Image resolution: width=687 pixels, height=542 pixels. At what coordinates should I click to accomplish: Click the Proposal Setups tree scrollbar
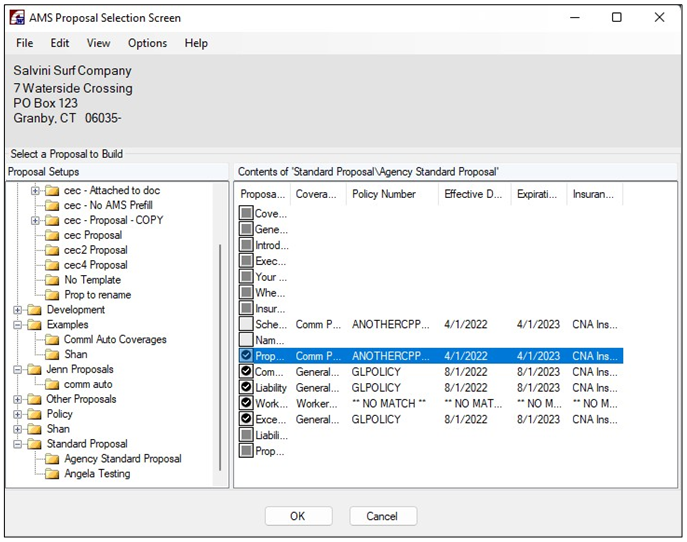click(x=220, y=357)
